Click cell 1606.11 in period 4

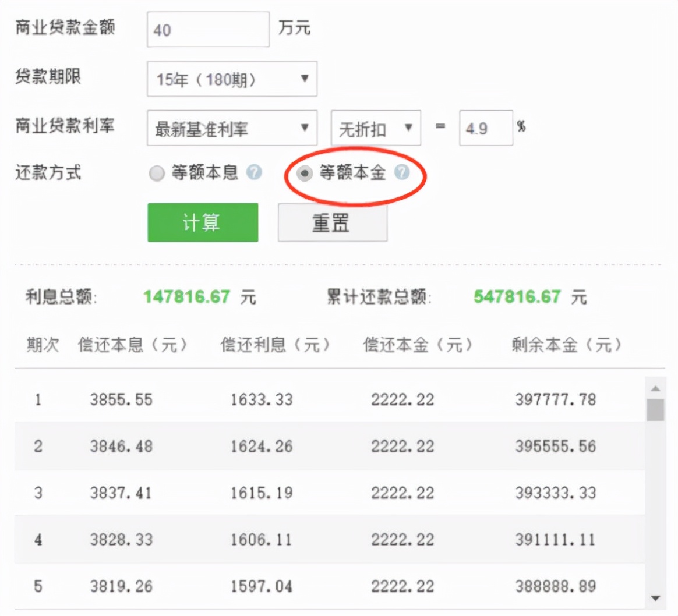262,540
